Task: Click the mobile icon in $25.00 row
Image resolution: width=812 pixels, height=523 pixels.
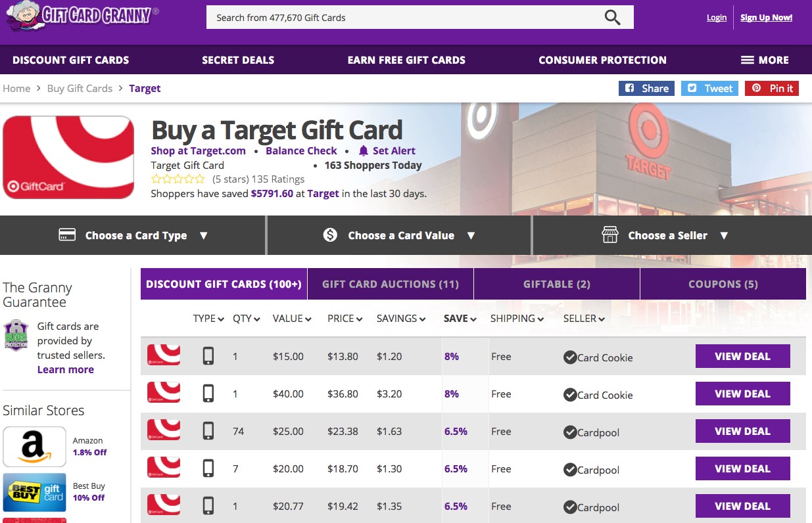Action: click(208, 431)
